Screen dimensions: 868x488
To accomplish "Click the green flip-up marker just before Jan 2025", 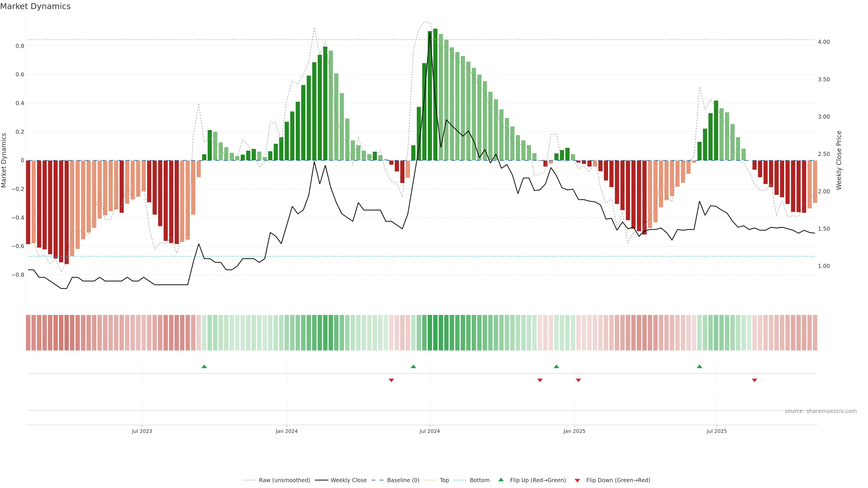I will [556, 366].
